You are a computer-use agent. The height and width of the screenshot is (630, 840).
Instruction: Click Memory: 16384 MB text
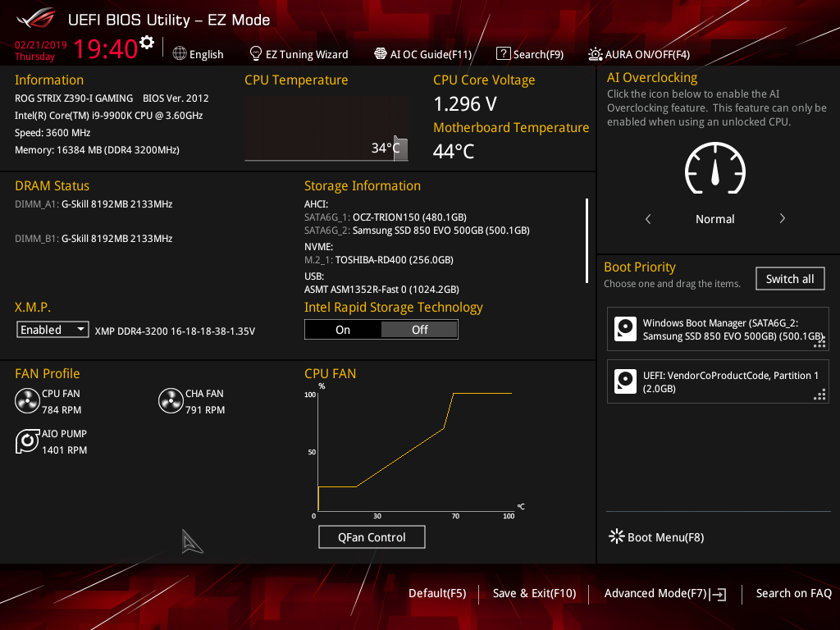[x=97, y=150]
